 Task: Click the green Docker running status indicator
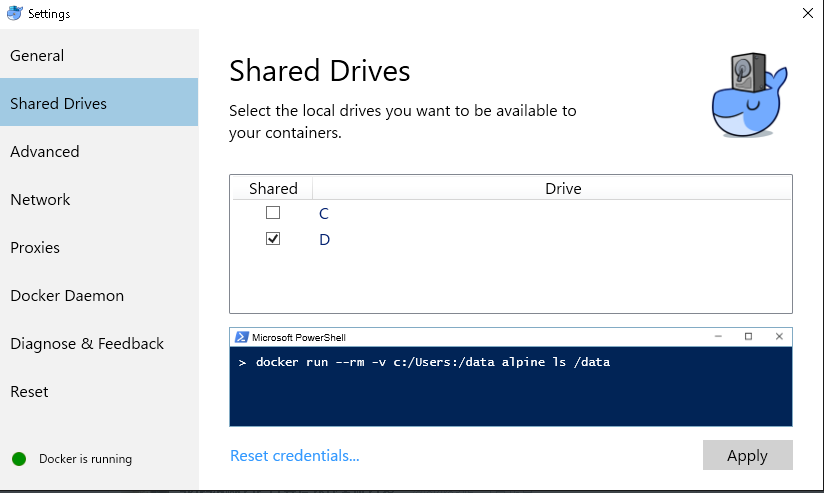(x=19, y=459)
